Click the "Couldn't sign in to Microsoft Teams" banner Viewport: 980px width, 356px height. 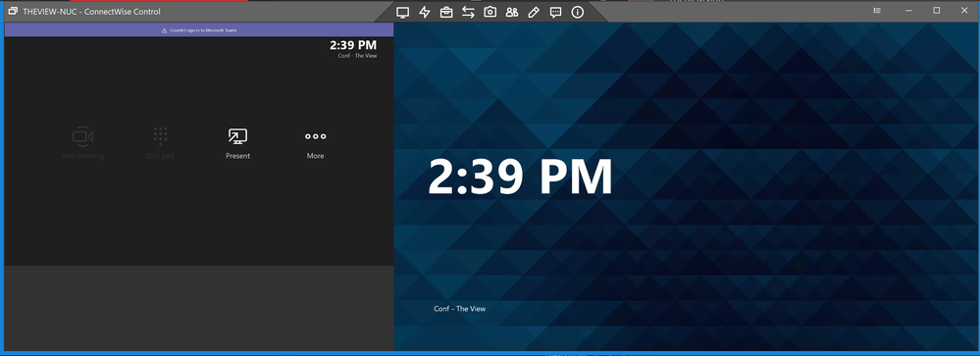tap(199, 30)
